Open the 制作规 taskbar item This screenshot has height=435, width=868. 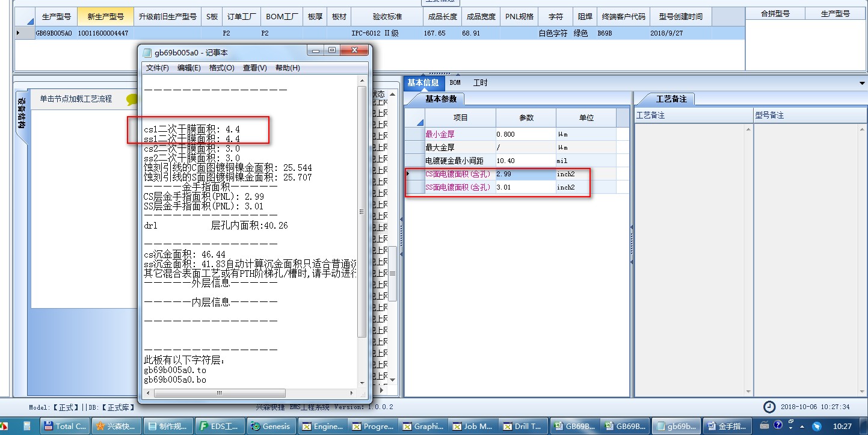point(169,426)
